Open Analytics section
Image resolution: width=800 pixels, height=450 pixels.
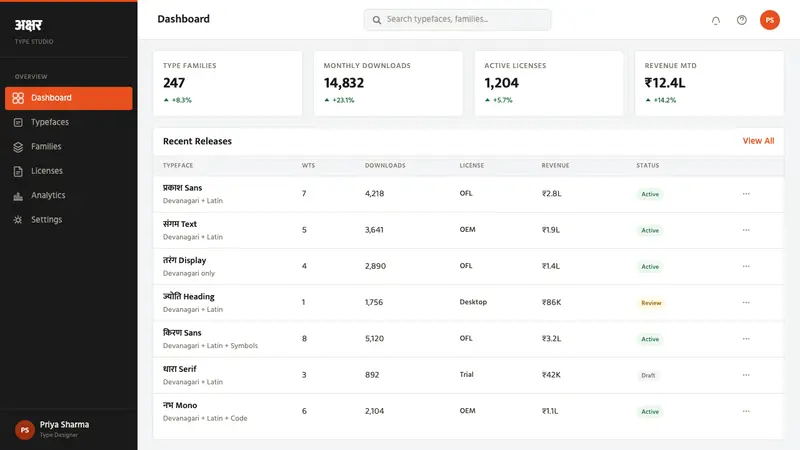click(x=68, y=196)
